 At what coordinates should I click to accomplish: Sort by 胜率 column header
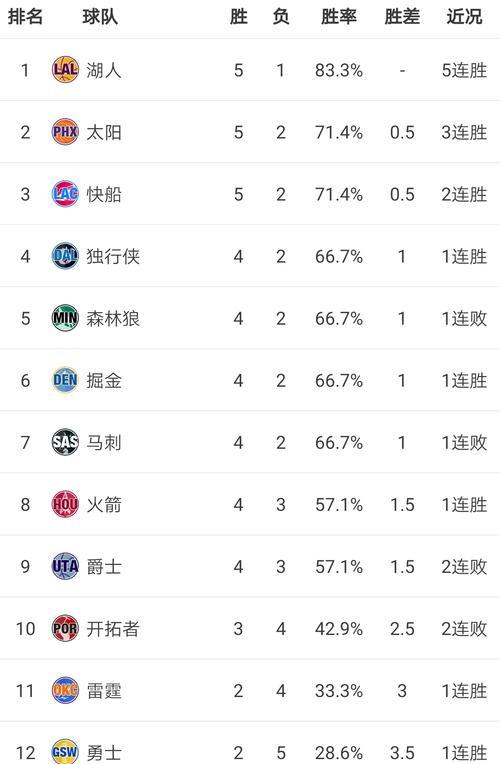339,17
